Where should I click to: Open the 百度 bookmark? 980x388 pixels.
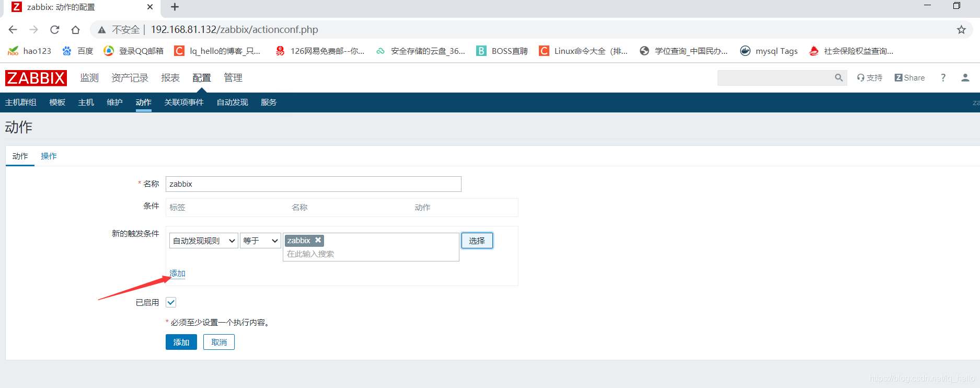coord(77,51)
